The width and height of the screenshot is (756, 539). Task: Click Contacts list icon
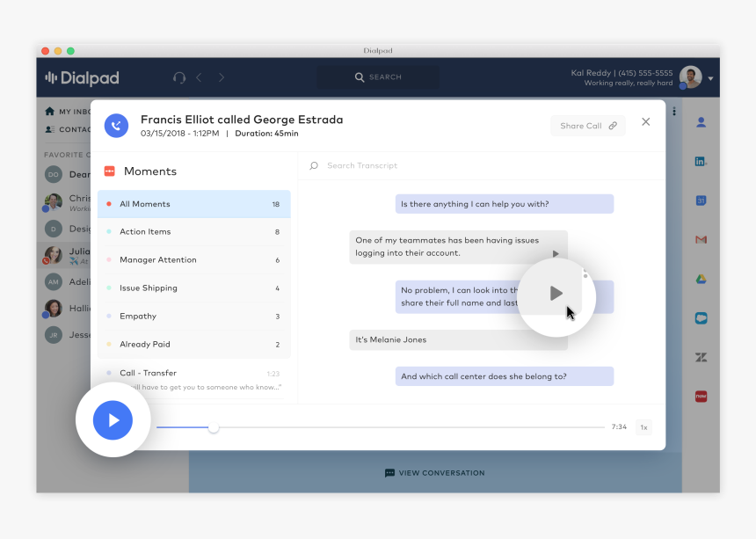coord(49,129)
